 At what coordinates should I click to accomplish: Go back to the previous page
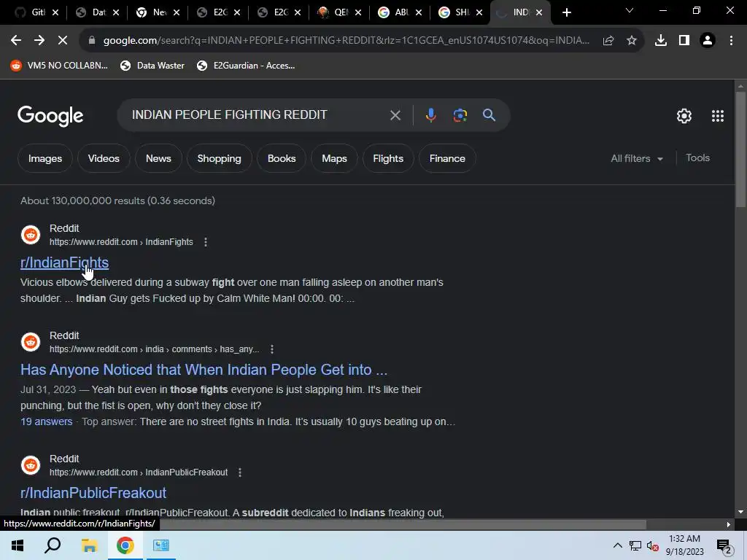tap(16, 41)
